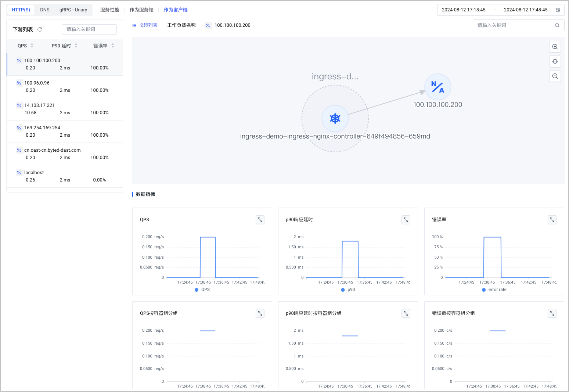Image resolution: width=569 pixels, height=392 pixels.
Task: Click the icon of 100.100.100.200 list row
Action: (x=19, y=61)
